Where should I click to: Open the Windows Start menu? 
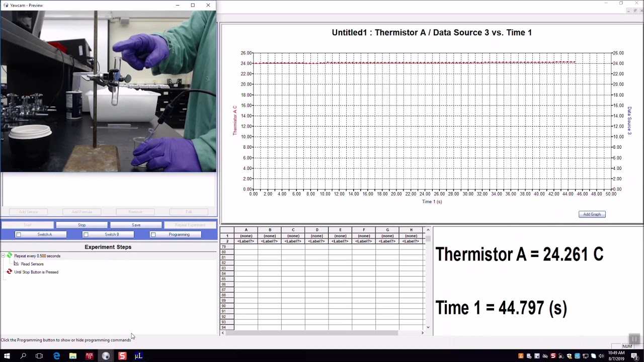(x=7, y=356)
